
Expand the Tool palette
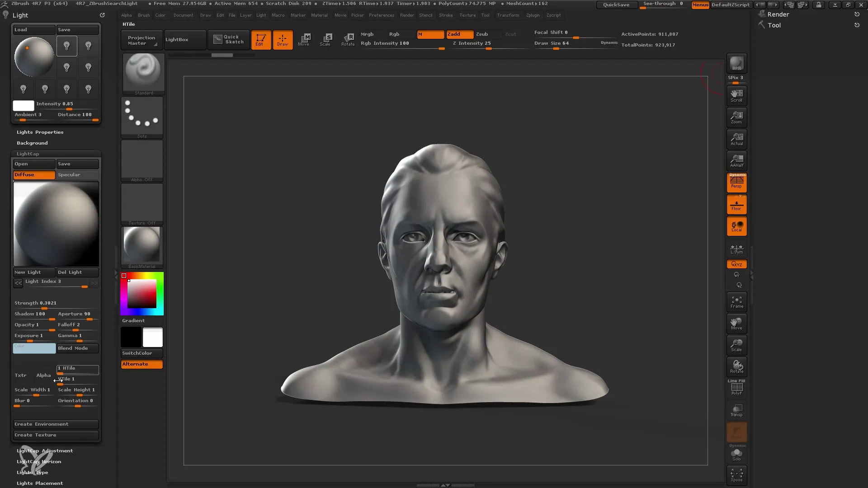click(x=774, y=25)
